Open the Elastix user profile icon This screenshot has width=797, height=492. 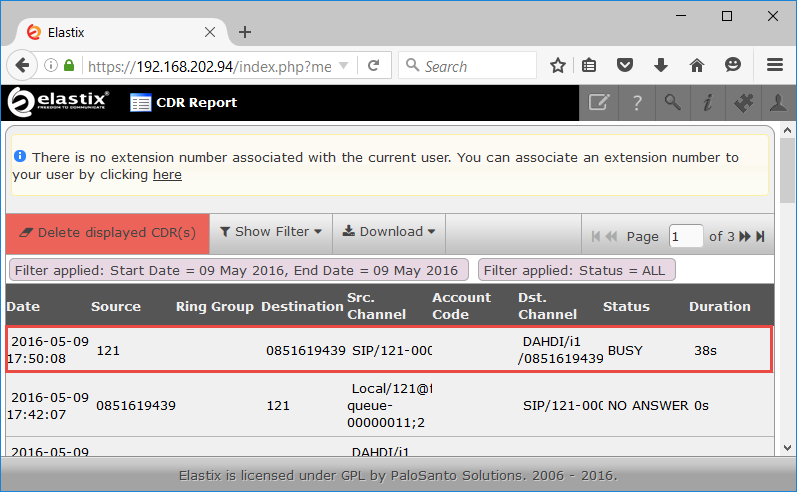(x=778, y=103)
